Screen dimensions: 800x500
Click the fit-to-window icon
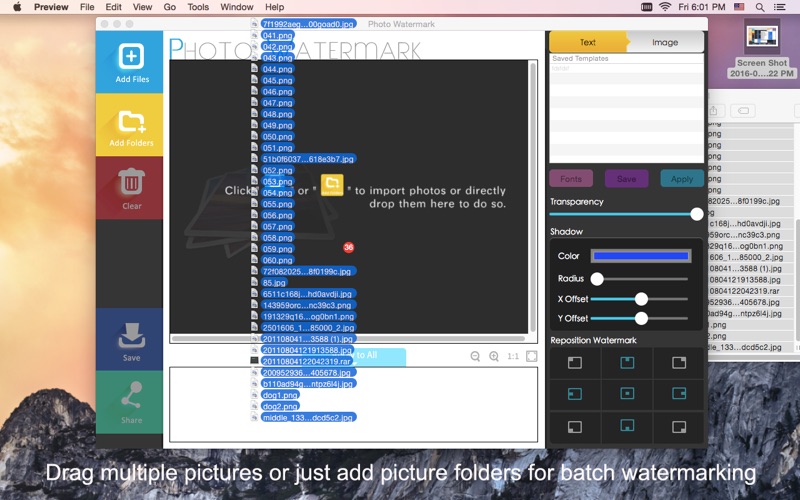tap(531, 356)
